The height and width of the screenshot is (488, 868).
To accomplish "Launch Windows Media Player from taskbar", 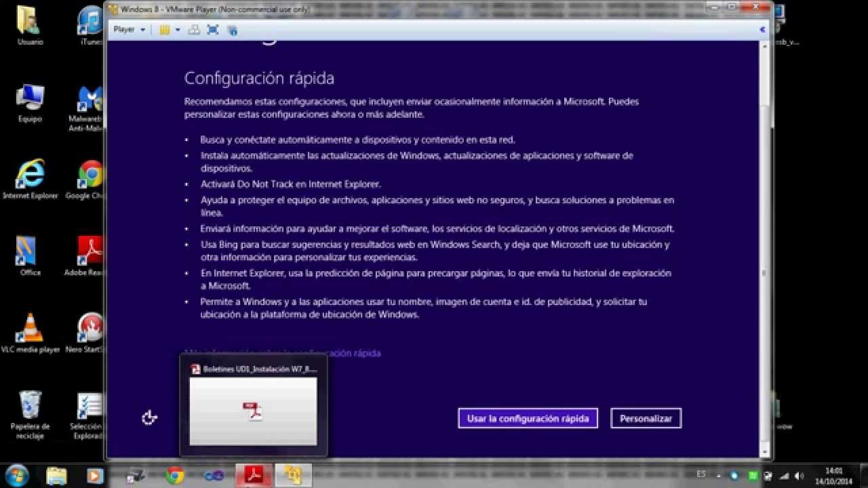I will (95, 476).
